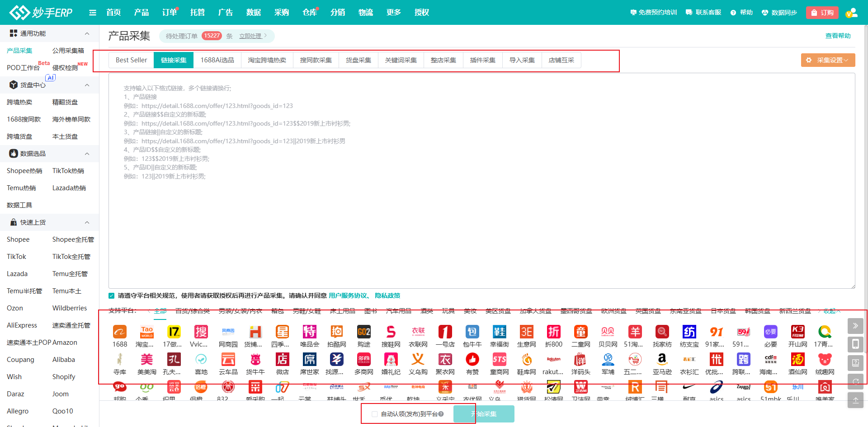Click inside the product link text area
Image resolution: width=868 pixels, height=427 pixels.
click(482, 181)
